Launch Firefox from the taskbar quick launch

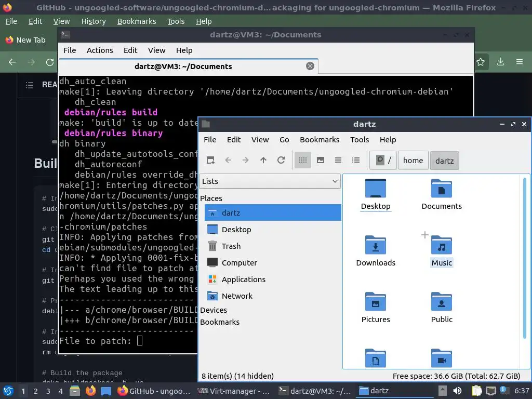pyautogui.click(x=90, y=391)
